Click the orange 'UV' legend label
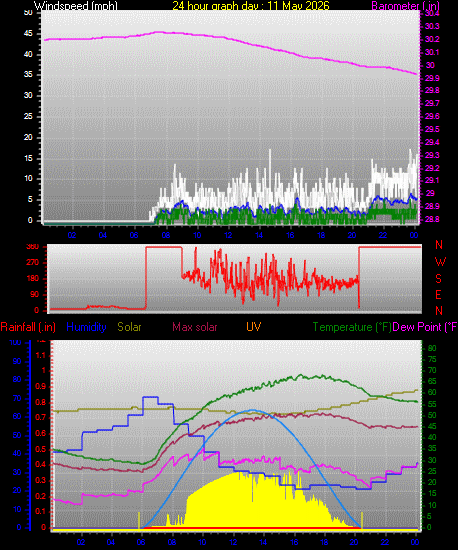This screenshot has height=550, width=458. [254, 327]
